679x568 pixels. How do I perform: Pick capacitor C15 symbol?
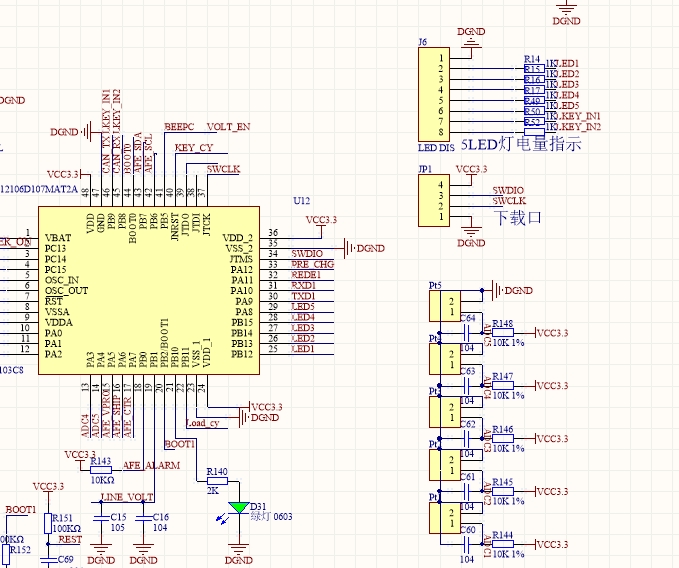pos(100,518)
